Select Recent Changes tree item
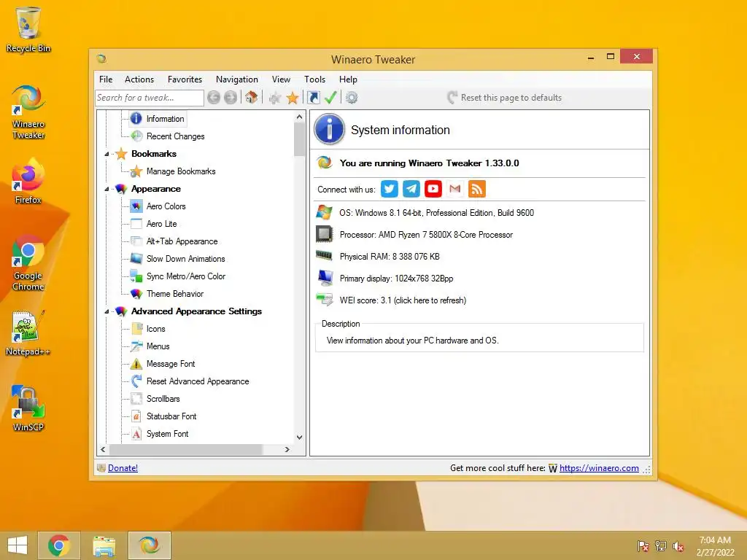747x560 pixels. point(175,136)
